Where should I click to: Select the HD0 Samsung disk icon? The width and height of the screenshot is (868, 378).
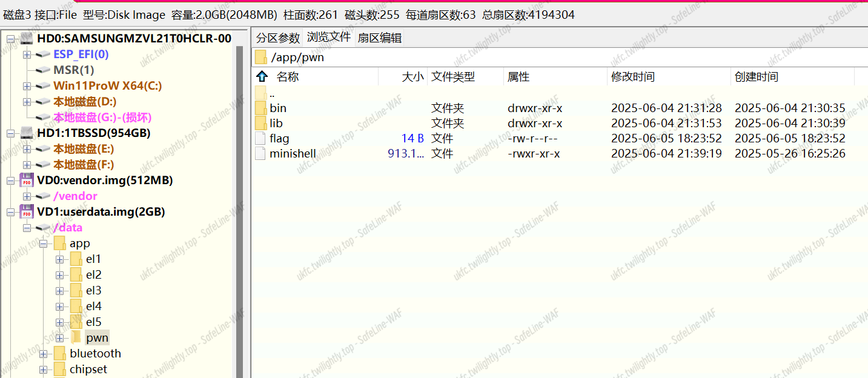[27, 39]
